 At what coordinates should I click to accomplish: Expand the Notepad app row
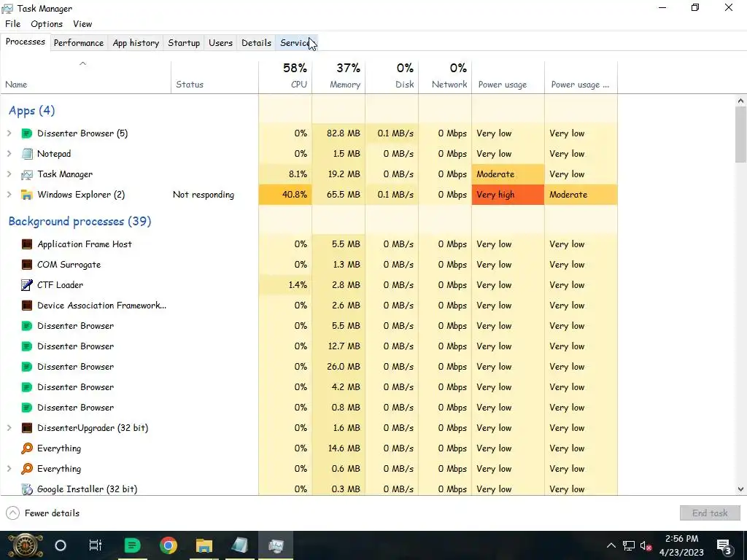9,154
